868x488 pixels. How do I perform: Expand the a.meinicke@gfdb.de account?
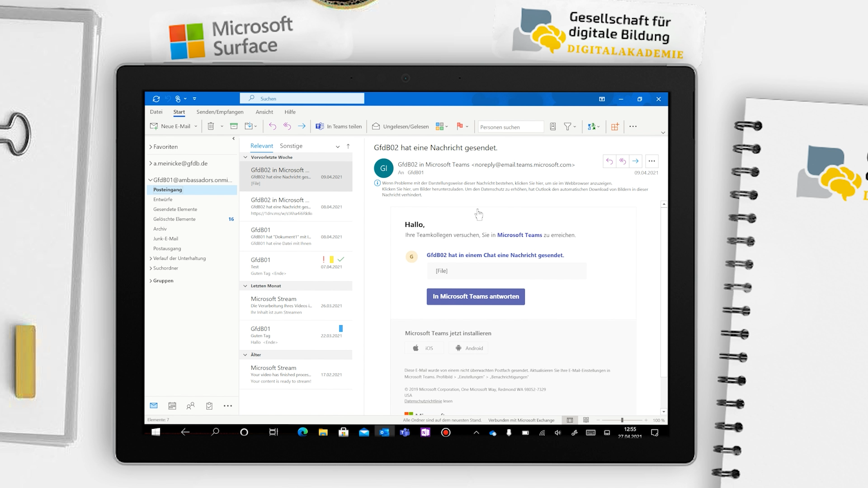click(151, 164)
